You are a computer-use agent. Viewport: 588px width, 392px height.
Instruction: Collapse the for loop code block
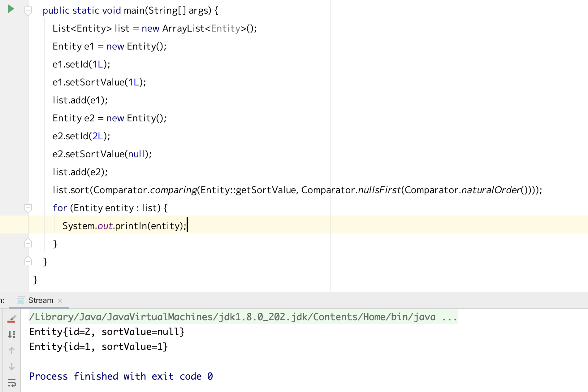(x=28, y=208)
